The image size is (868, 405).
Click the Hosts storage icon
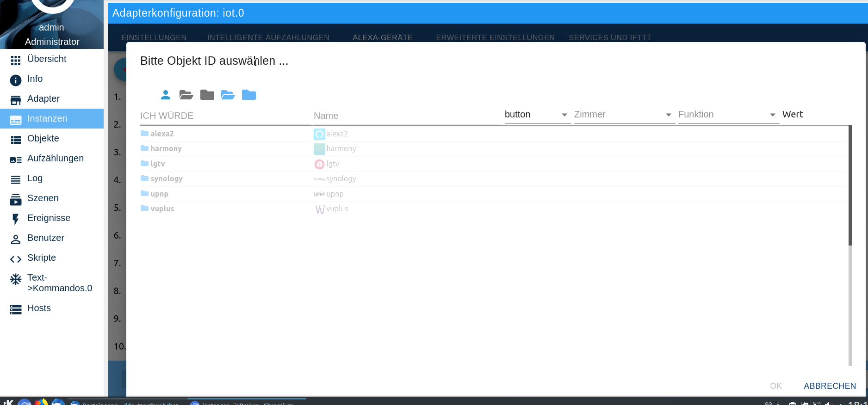16,310
